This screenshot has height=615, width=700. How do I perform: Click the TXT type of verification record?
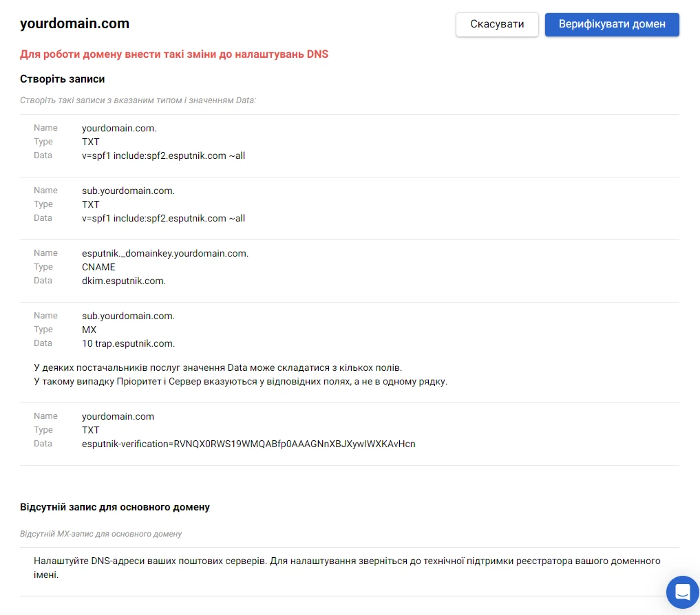pos(91,430)
